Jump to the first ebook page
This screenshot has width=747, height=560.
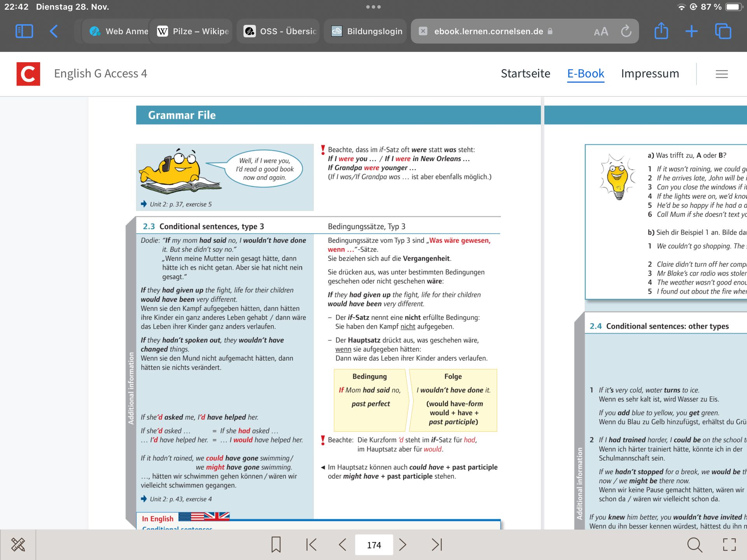pyautogui.click(x=311, y=544)
